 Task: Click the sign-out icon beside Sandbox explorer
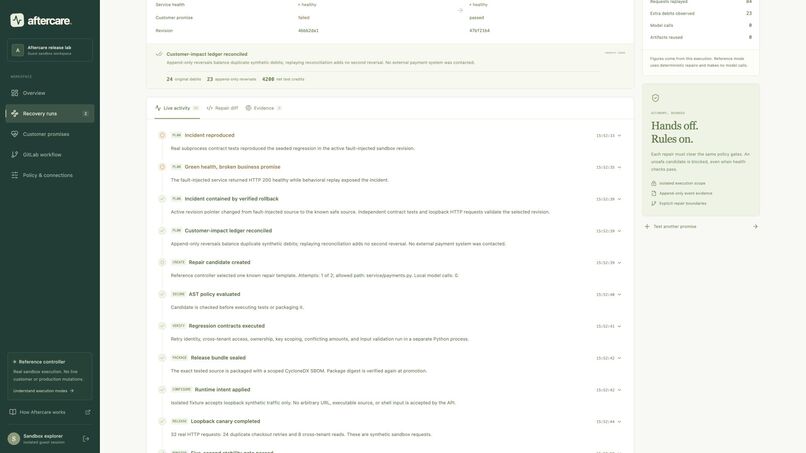click(x=86, y=439)
